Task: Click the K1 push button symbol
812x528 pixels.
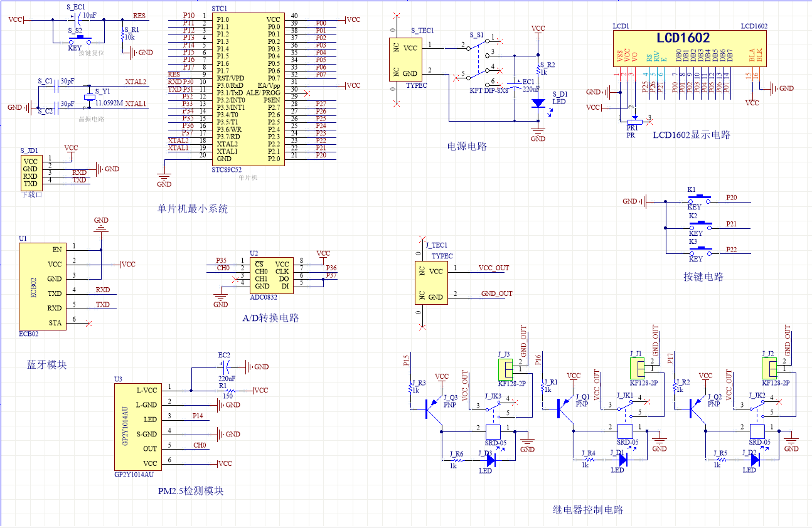Action: pos(699,199)
